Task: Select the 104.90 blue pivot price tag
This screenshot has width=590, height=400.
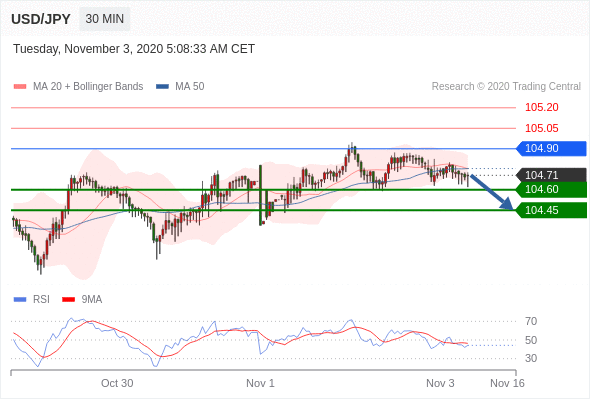Action: [551, 148]
